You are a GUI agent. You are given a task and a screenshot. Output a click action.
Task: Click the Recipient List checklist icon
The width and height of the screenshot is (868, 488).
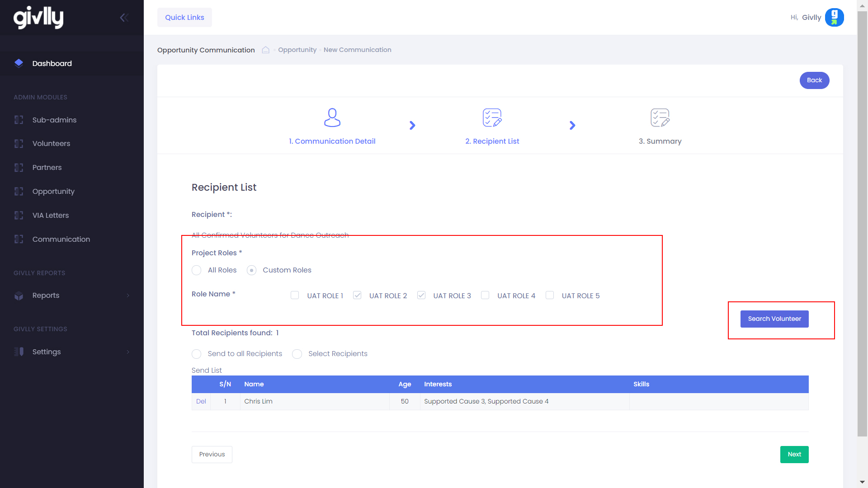(x=492, y=117)
